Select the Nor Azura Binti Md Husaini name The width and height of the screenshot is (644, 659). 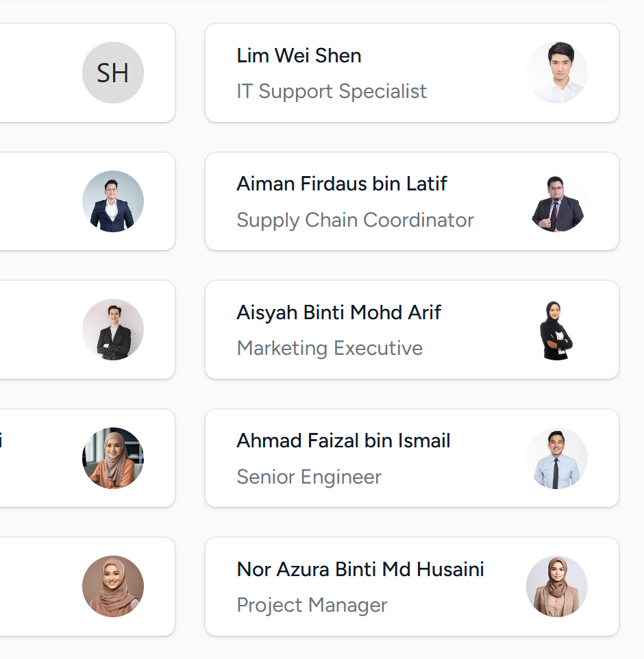point(360,569)
